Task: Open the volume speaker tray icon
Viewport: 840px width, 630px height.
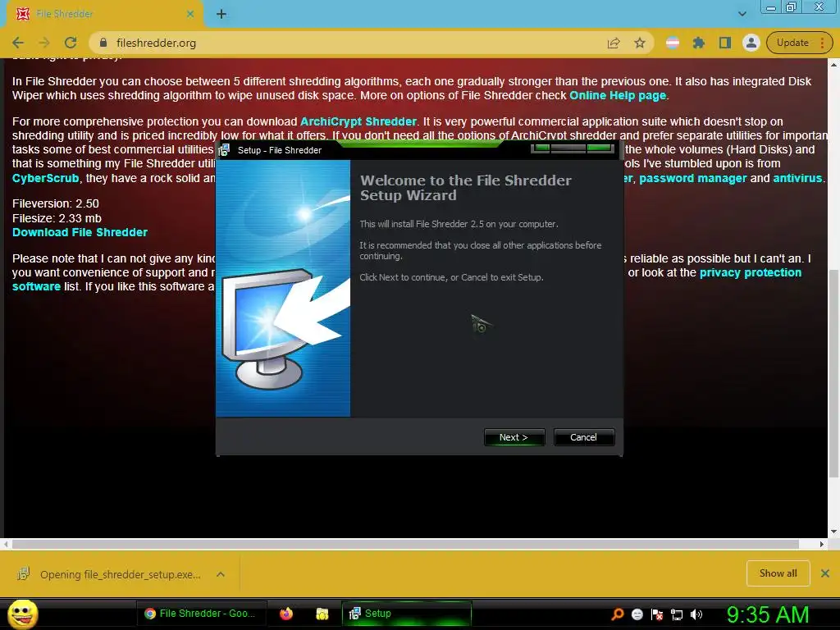Action: [x=696, y=614]
